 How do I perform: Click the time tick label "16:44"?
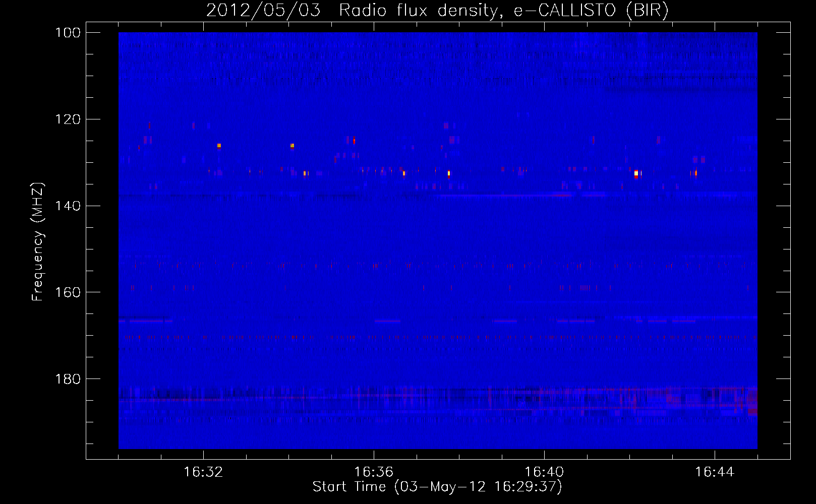[x=715, y=472]
